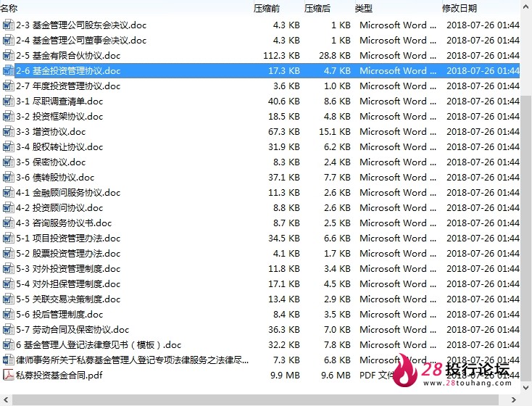532x406 pixels.
Task: Click Word icon of 5-7 劳动合同及保密协议.doc
Action: (8, 330)
